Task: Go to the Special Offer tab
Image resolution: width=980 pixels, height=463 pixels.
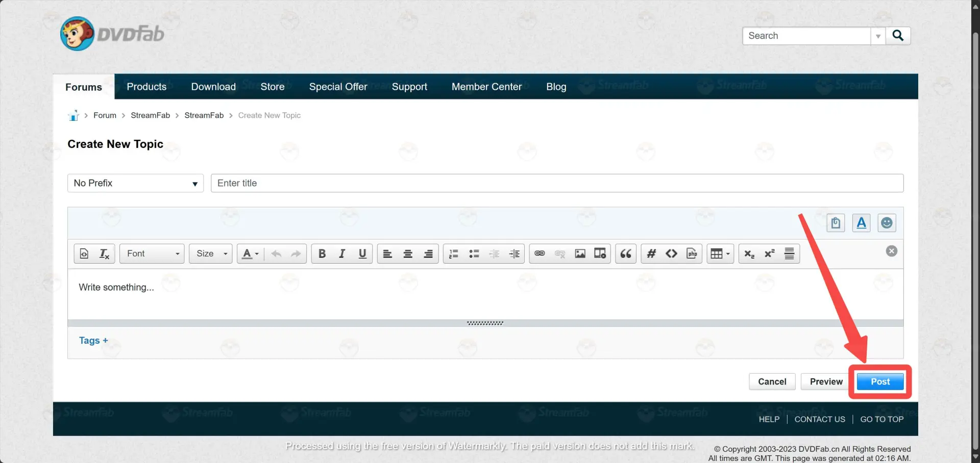Action: [338, 87]
